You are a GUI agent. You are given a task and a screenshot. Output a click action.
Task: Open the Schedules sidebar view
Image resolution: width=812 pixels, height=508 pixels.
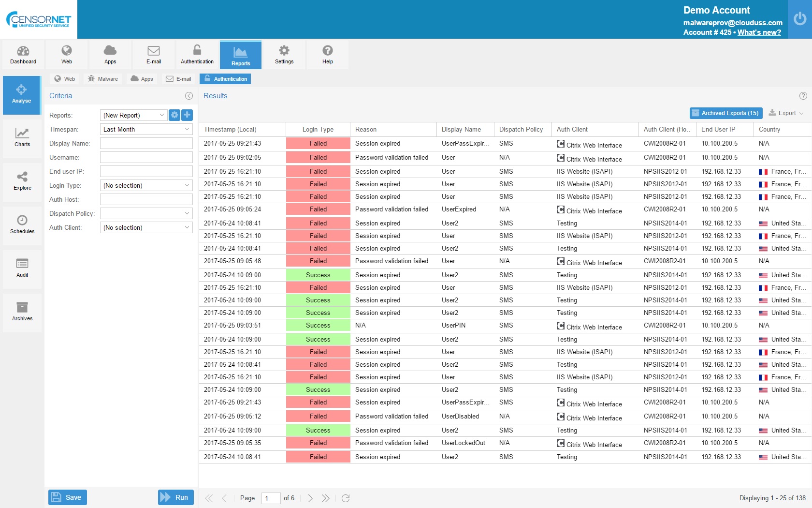click(22, 224)
